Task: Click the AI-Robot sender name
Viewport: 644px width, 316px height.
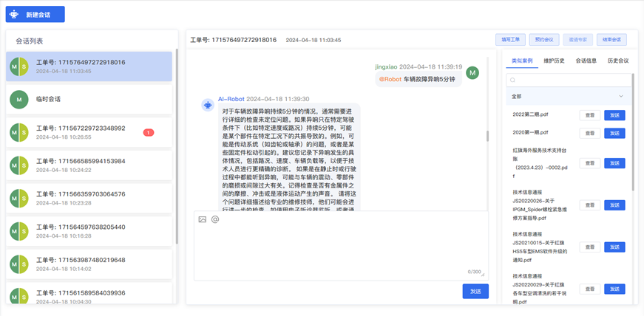Action: click(231, 99)
